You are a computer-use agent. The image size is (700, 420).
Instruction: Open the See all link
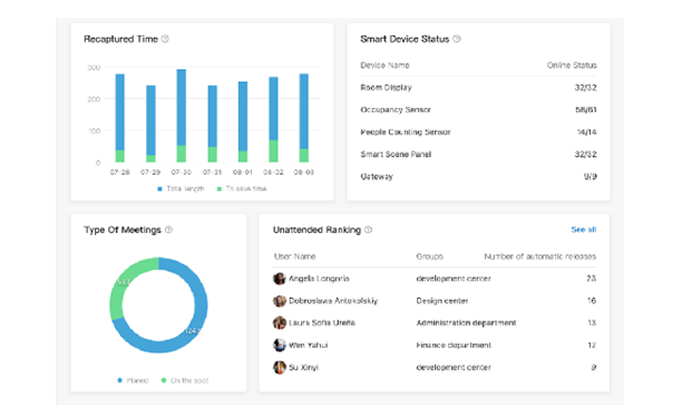pos(583,229)
